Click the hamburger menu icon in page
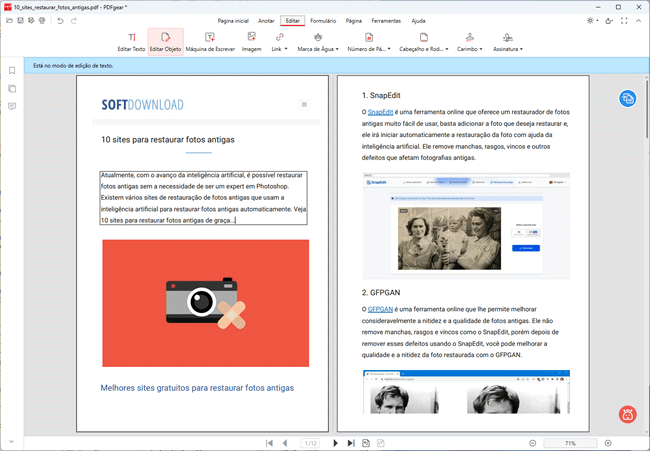This screenshot has height=451, width=650. 304,104
